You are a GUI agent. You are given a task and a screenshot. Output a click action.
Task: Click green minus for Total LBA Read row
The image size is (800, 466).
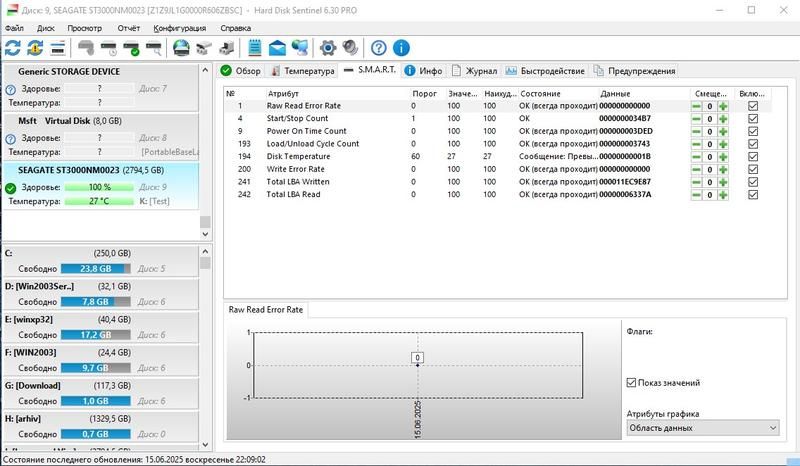click(x=696, y=195)
